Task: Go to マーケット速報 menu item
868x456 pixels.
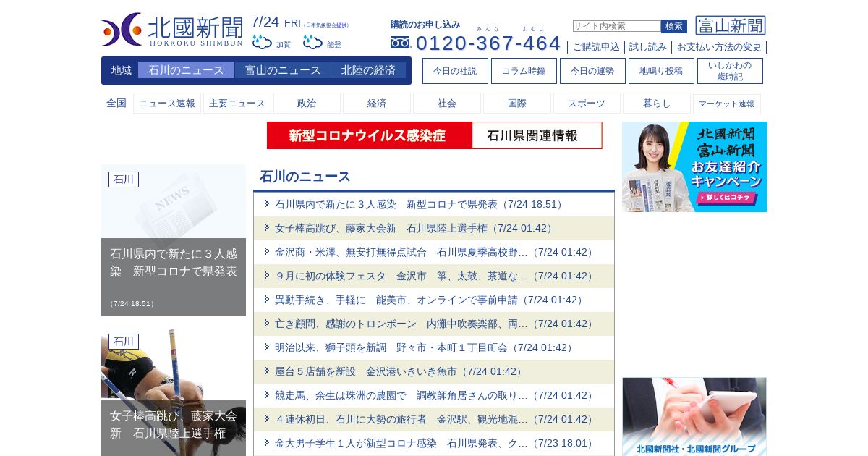Action: [727, 104]
